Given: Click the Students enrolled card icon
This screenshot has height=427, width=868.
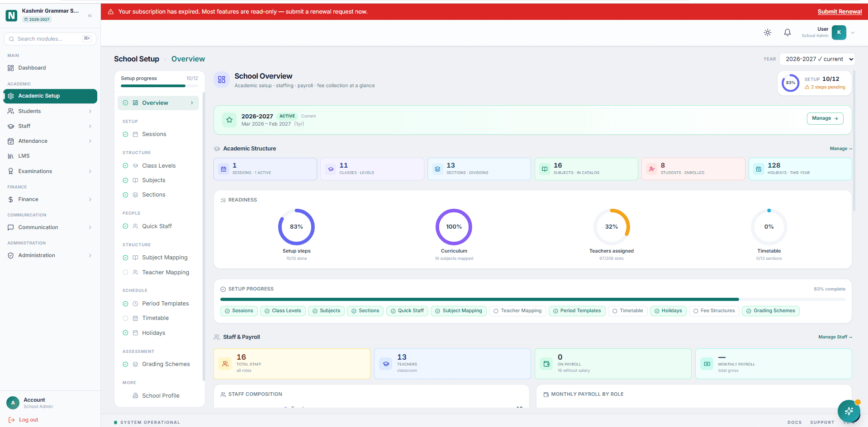Looking at the screenshot, I should 652,169.
